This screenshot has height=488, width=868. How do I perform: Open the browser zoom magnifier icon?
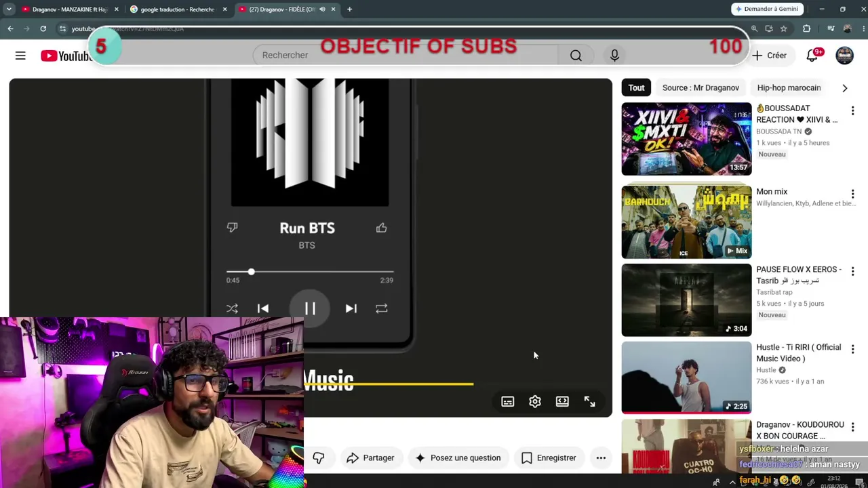754,28
